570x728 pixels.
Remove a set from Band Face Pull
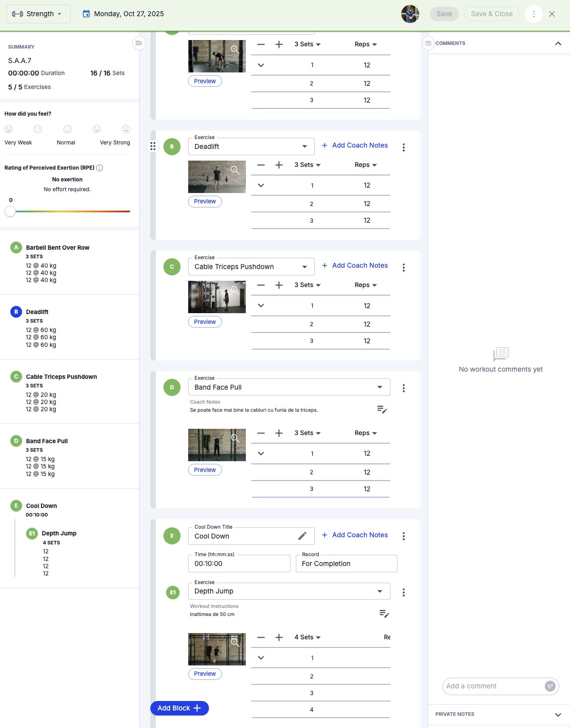point(261,433)
